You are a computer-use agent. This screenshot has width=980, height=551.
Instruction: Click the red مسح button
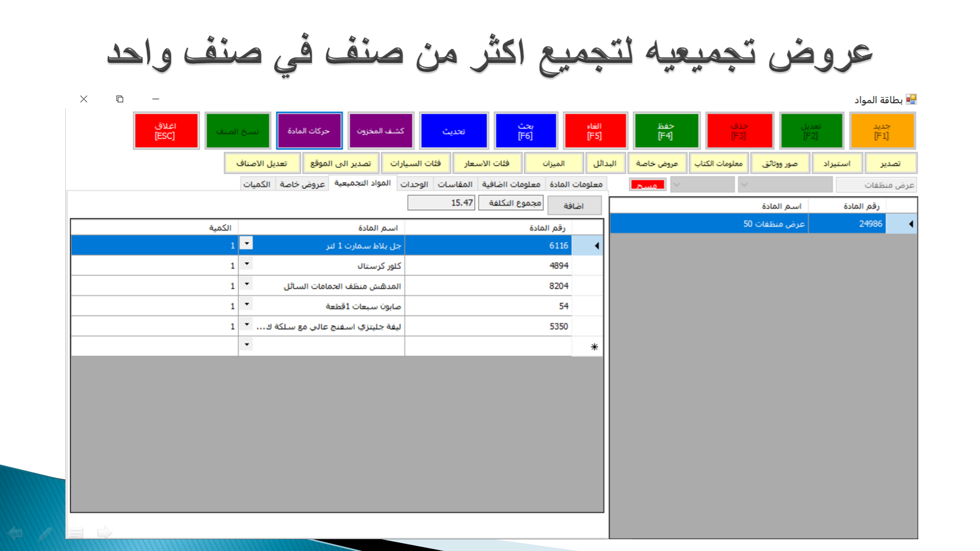coord(647,185)
